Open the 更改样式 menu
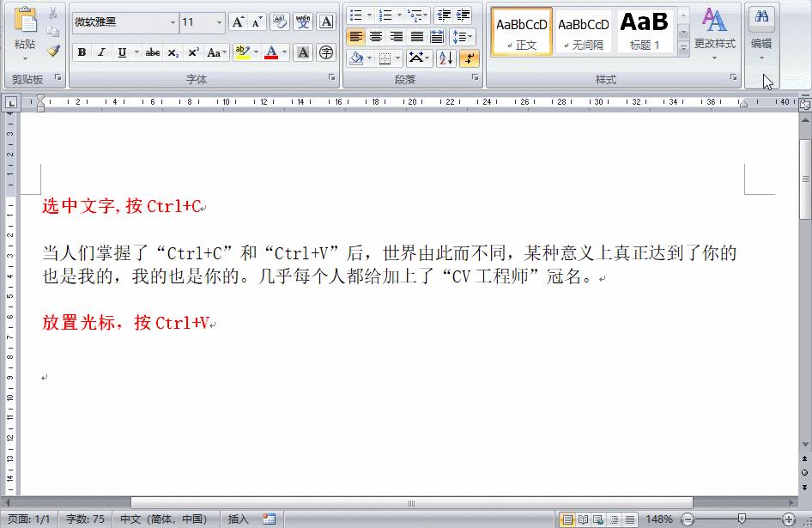This screenshot has height=528, width=812. point(713,39)
